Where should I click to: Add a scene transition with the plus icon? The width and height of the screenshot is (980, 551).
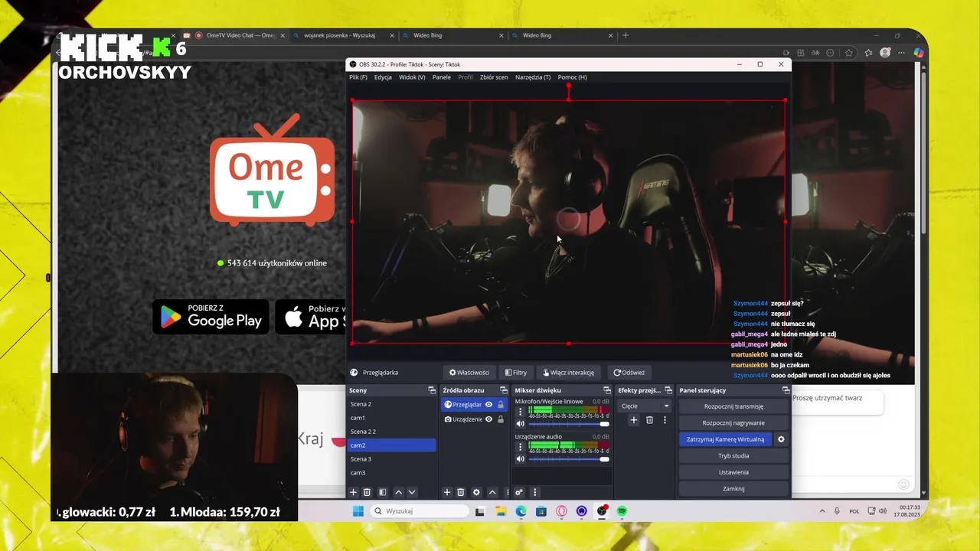(633, 420)
